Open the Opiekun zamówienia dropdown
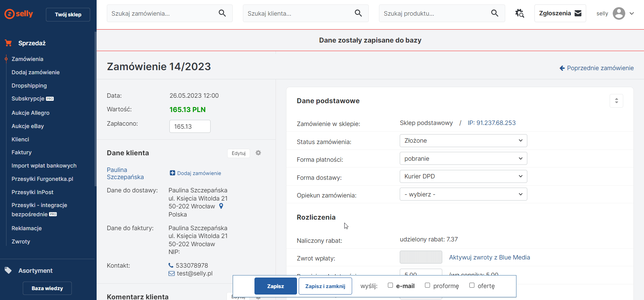The image size is (644, 300). [463, 194]
